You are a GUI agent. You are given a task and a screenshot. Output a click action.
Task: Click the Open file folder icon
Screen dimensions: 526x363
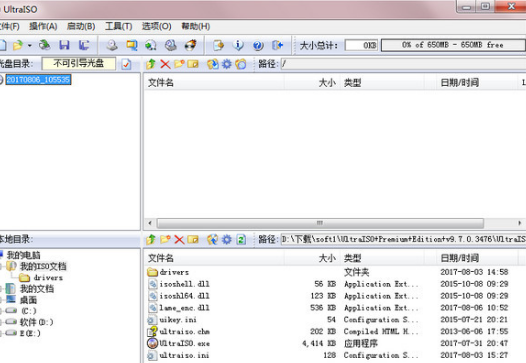[18, 45]
